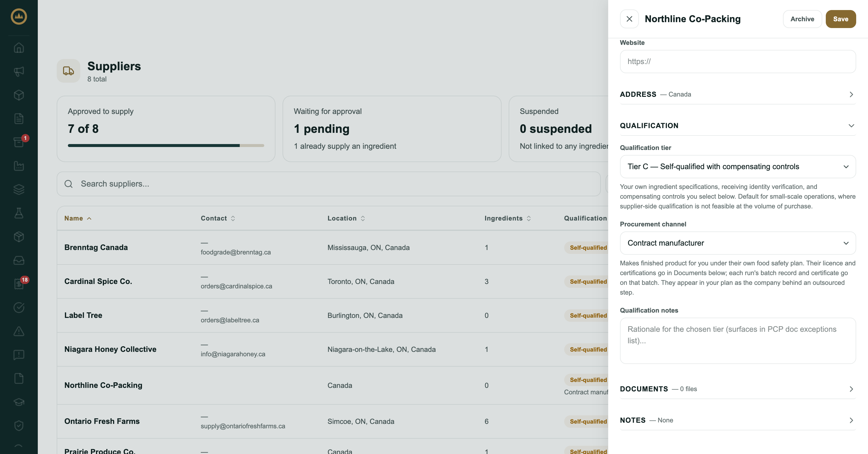
Task: Click the Waiting for approval card
Action: (x=392, y=129)
